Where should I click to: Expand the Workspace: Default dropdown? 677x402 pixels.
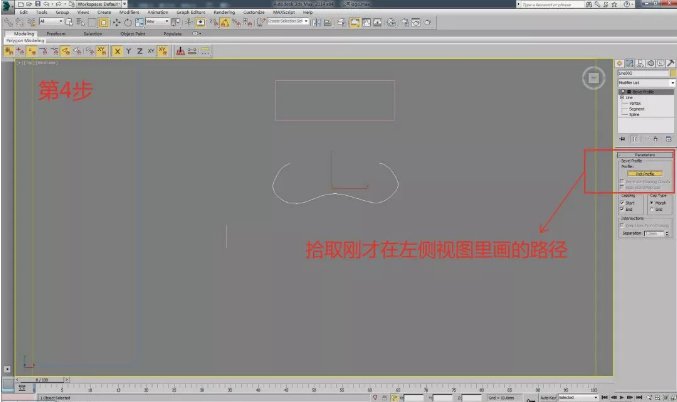98,5
